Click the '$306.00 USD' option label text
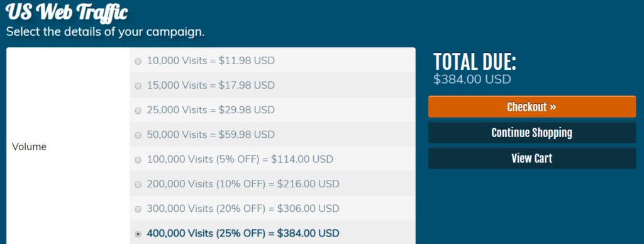This screenshot has height=244, width=644. click(x=308, y=209)
